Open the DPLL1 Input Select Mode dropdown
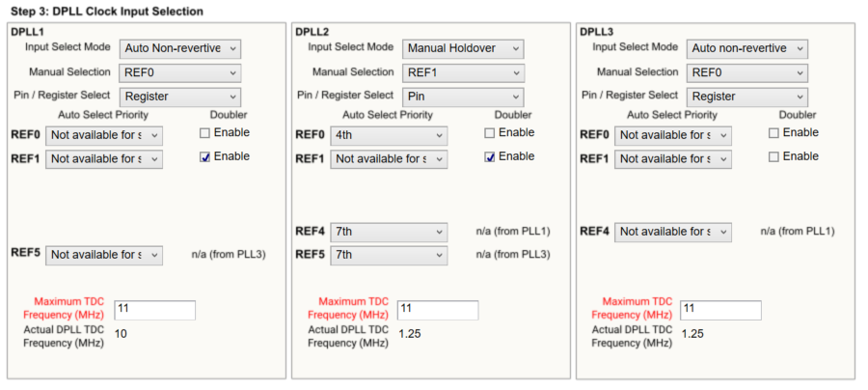This screenshot has height=390, width=868. (x=179, y=48)
